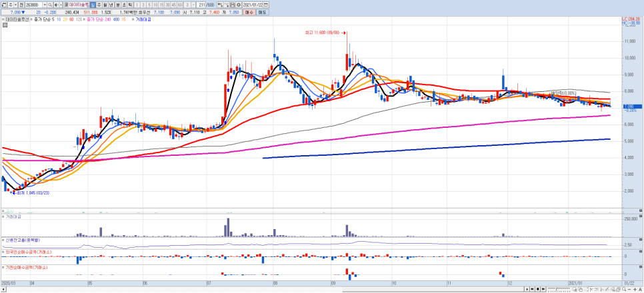Select the 분 (minute) period tab
Image resolution: width=644 pixels, height=293 pixels.
point(118,5)
